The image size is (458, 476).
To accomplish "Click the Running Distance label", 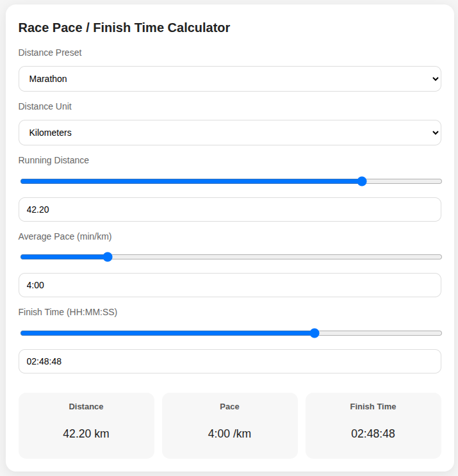I will pos(54,160).
